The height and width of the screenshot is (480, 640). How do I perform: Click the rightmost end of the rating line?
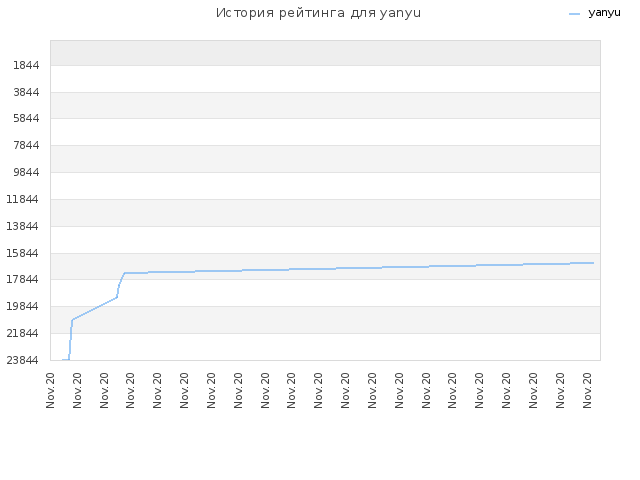pyautogui.click(x=593, y=263)
